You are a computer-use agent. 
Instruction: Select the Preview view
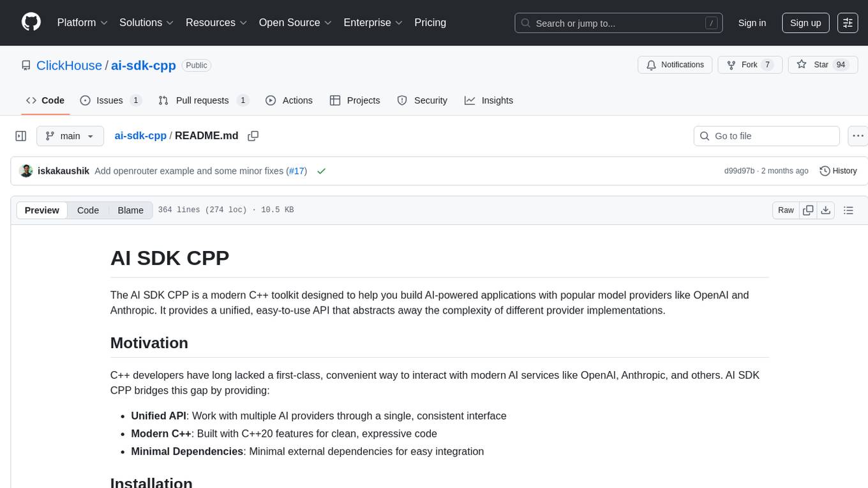click(42, 210)
